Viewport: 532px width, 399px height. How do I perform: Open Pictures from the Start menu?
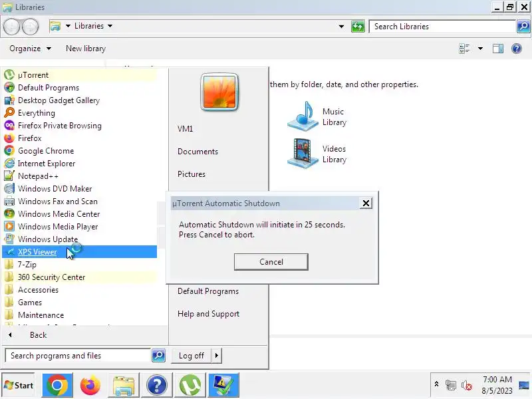192,174
